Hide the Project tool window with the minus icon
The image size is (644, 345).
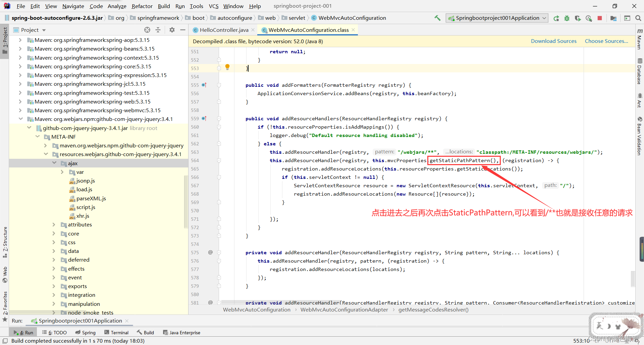183,30
